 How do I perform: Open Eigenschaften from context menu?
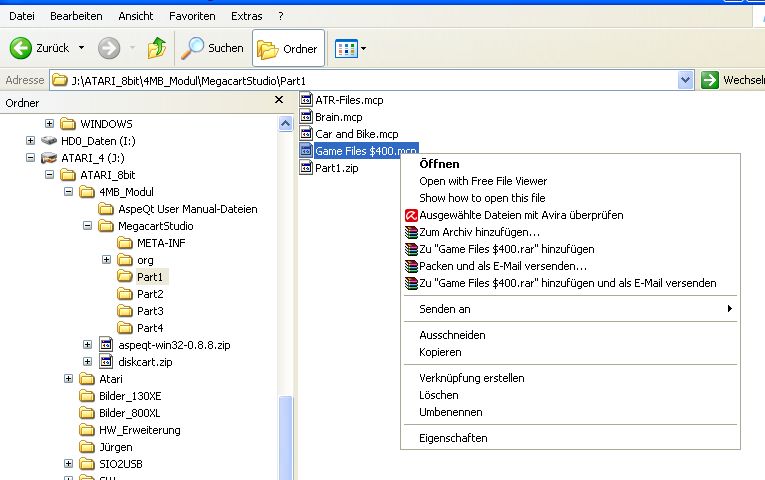(x=570, y=438)
